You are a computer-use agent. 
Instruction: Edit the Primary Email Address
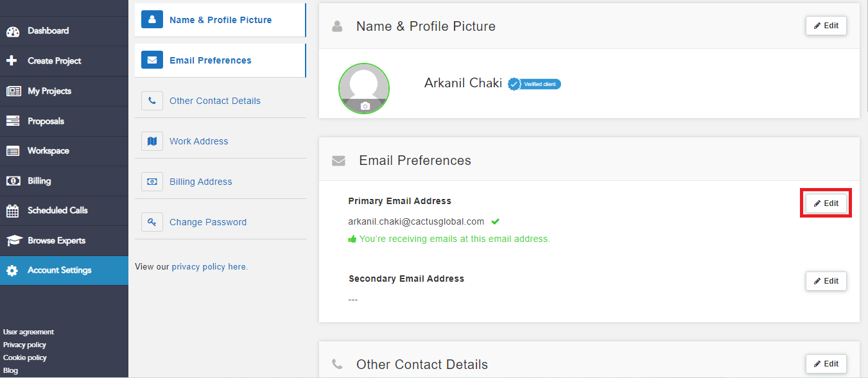click(826, 203)
